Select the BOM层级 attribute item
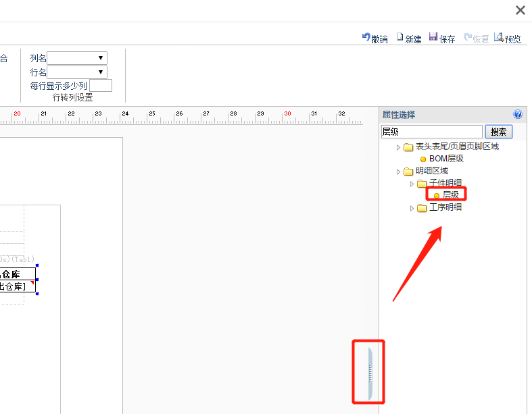Screen dimensions: 532x414 coord(441,159)
